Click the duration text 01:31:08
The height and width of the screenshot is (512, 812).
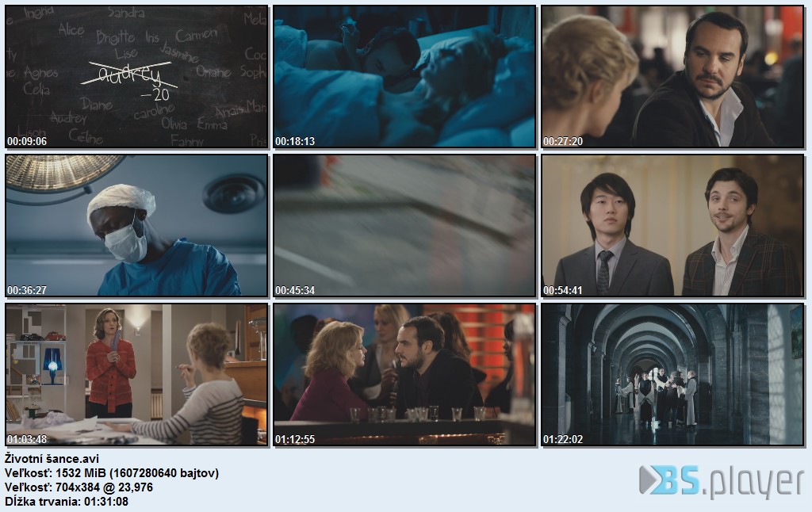[106, 502]
